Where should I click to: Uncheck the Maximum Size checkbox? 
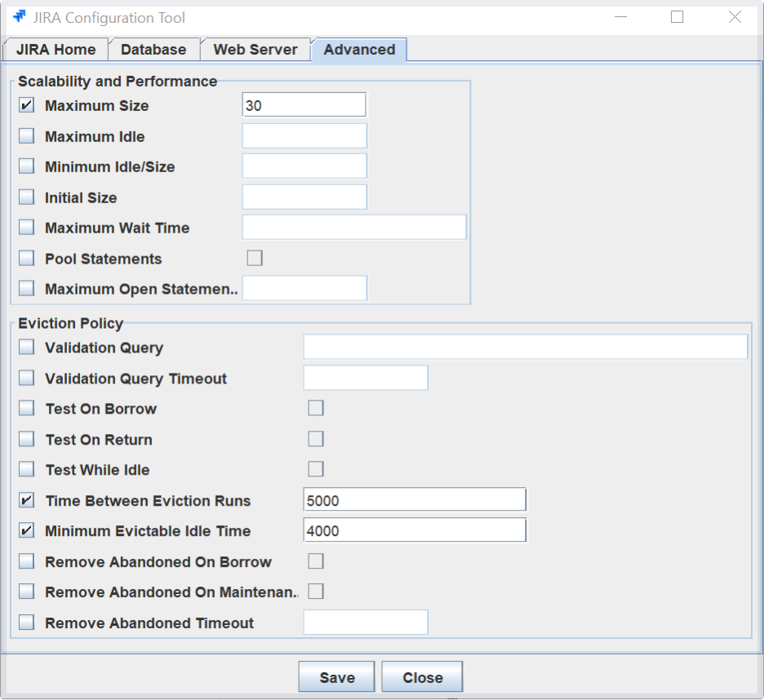[27, 105]
